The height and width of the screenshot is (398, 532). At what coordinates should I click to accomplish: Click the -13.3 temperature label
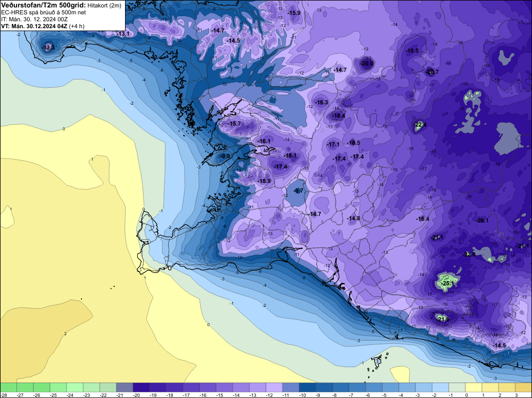(48, 47)
